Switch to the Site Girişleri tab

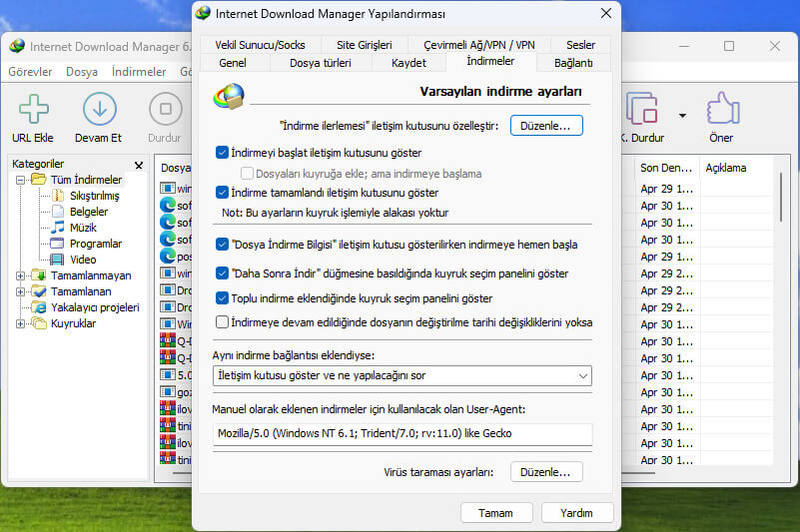(365, 45)
